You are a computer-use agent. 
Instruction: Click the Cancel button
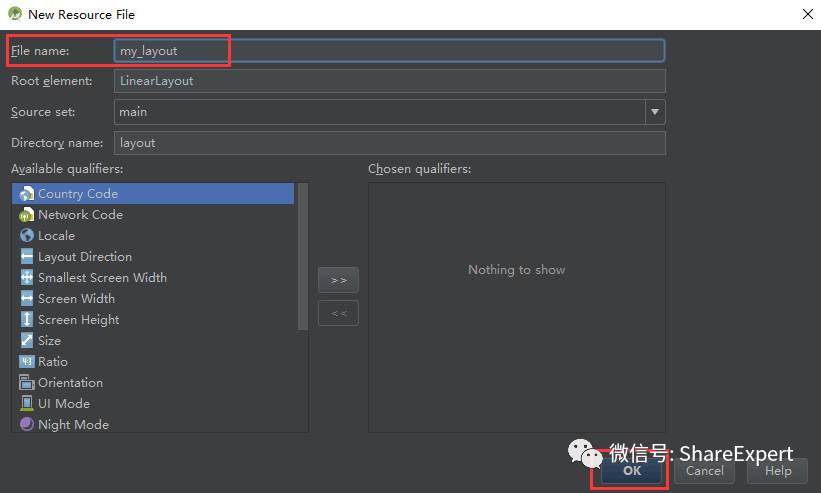704,470
